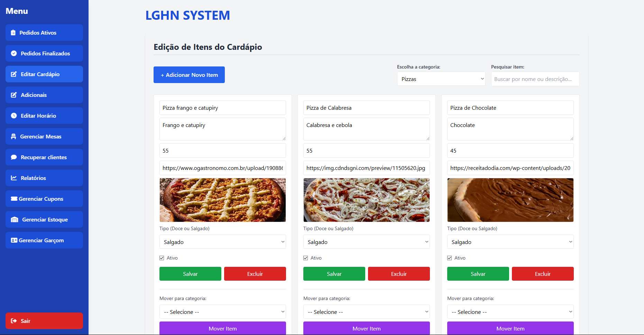Click the chair icon beside Gerenciar Mesas

13,136
